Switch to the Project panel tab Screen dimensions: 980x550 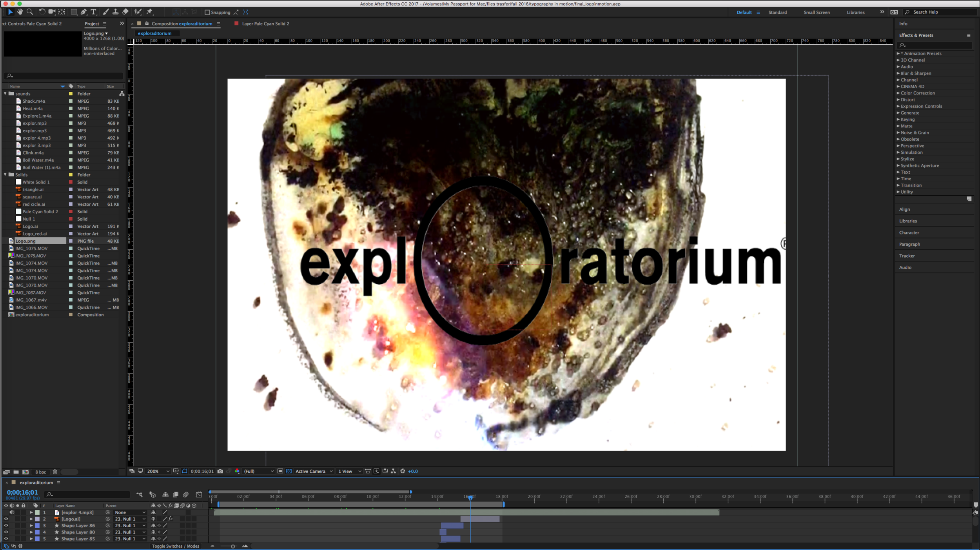point(92,24)
